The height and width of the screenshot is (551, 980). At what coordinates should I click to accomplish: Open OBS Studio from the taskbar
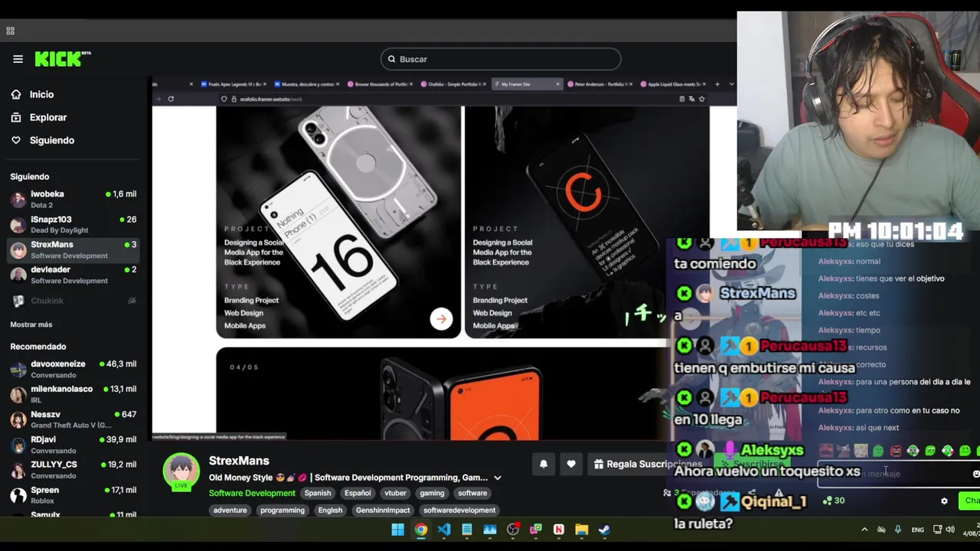pyautogui.click(x=513, y=530)
